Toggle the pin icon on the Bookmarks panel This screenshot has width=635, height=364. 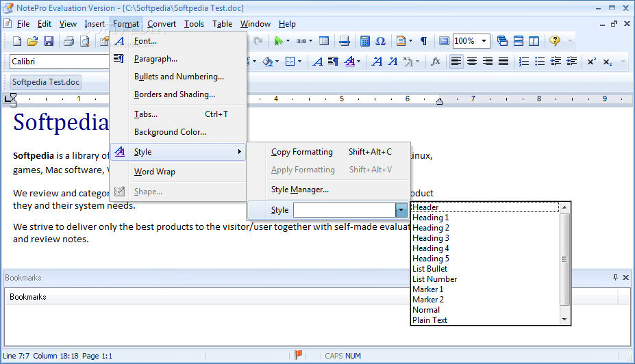pyautogui.click(x=615, y=278)
